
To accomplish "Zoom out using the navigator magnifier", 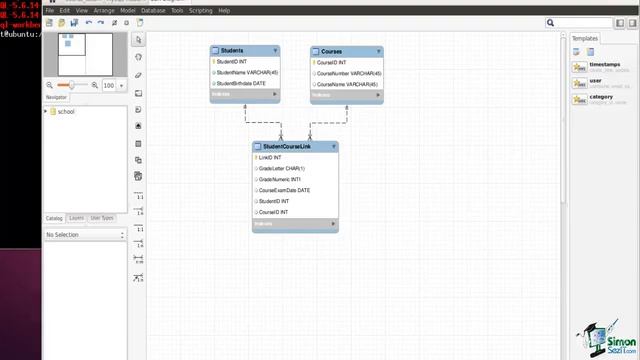I will (x=49, y=85).
